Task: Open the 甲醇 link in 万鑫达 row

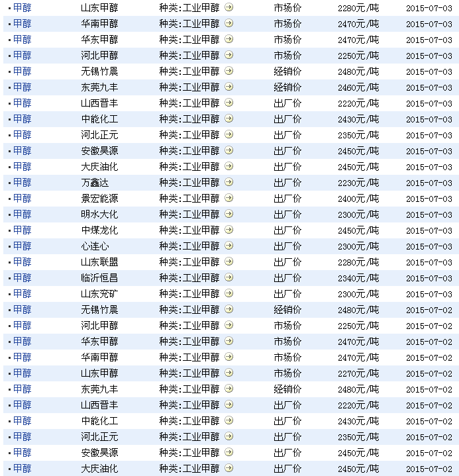Action: 22,183
